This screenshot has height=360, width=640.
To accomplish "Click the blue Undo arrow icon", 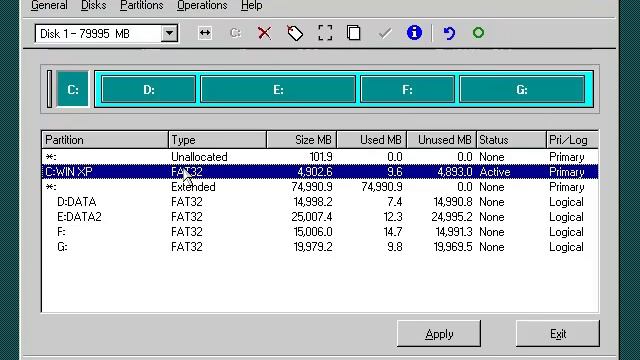I will click(x=449, y=33).
